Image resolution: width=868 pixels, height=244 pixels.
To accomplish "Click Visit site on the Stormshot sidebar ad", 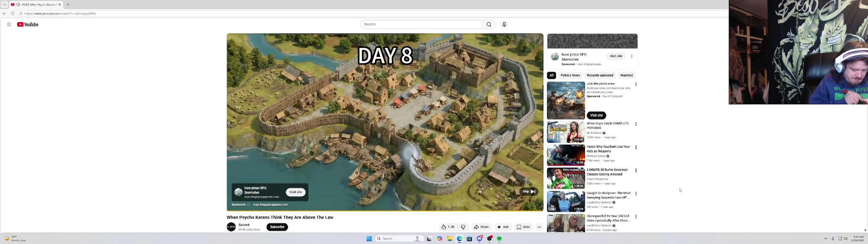I will pyautogui.click(x=616, y=56).
